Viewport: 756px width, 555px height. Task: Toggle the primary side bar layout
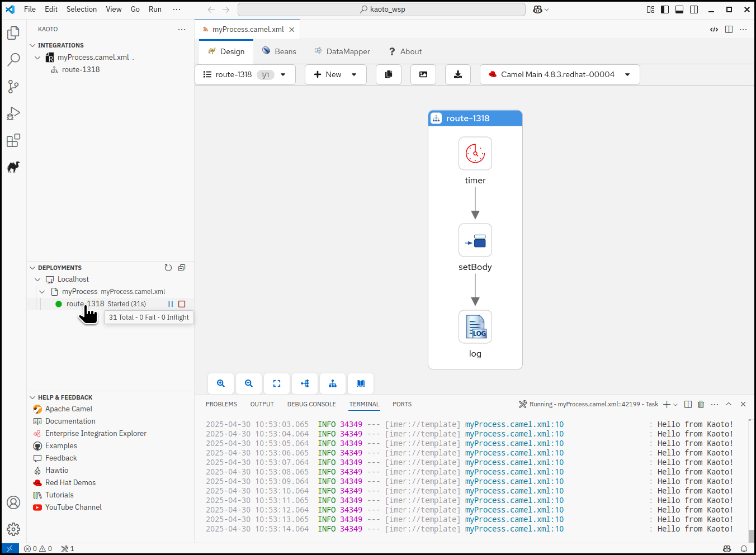coord(665,10)
